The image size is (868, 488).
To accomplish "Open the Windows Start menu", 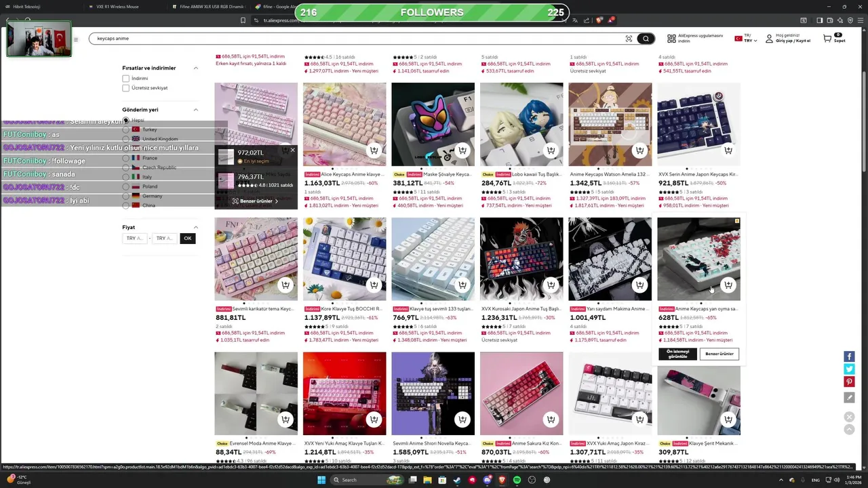I will pos(323,480).
